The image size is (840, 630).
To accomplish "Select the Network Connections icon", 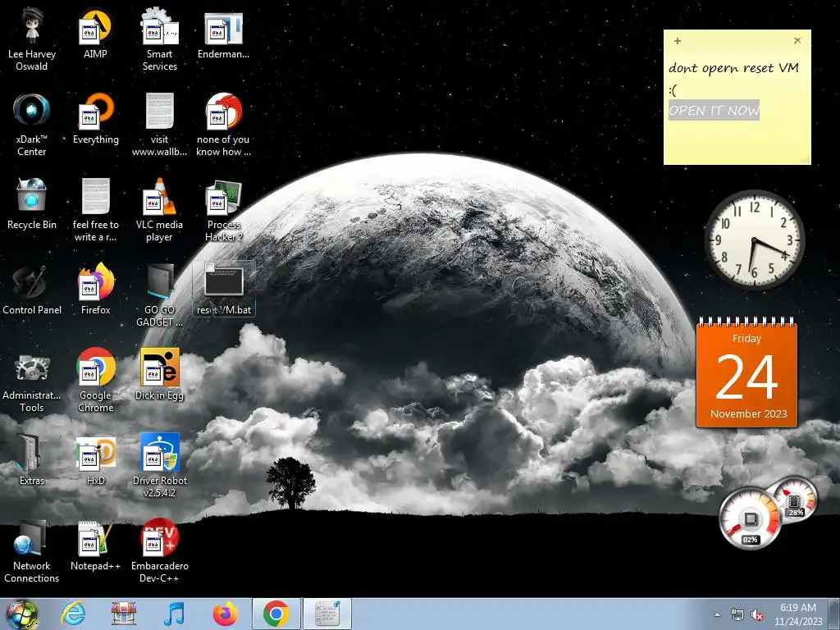I will (32, 552).
